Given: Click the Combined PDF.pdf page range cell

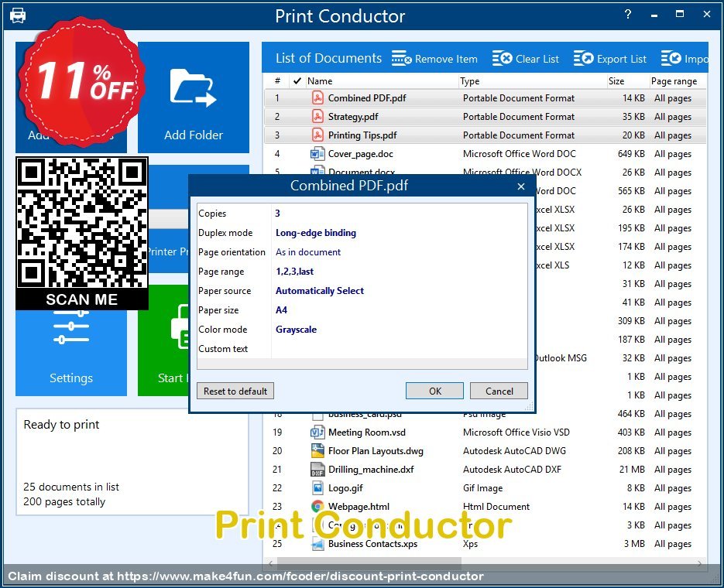Looking at the screenshot, I should [x=673, y=98].
